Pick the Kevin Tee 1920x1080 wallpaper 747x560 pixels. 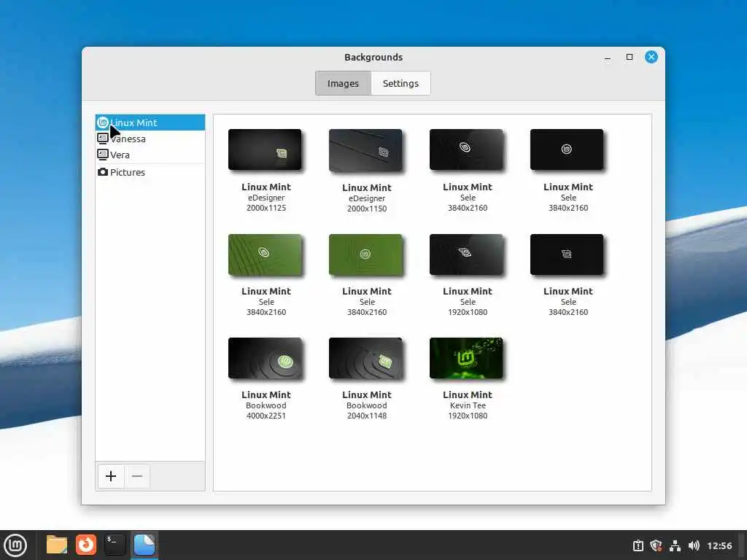(x=466, y=358)
